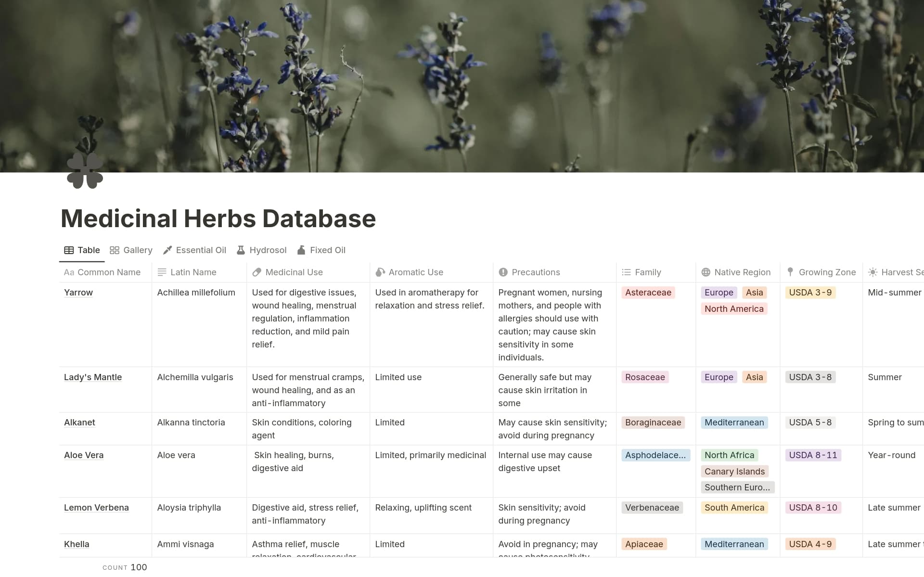Click the pill icon beside Medicinal Use
Viewport: 924px width, 577px height.
pyautogui.click(x=257, y=272)
